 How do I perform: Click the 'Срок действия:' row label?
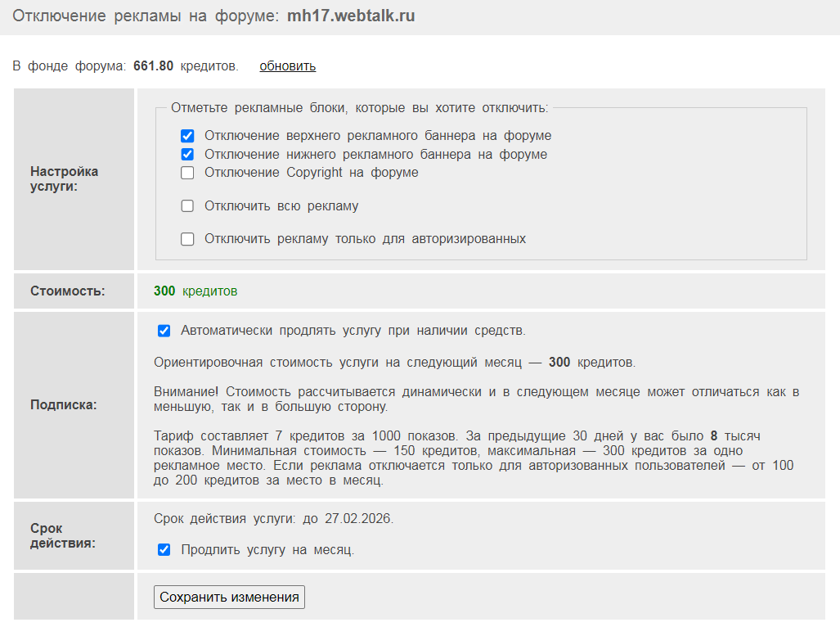[62, 535]
